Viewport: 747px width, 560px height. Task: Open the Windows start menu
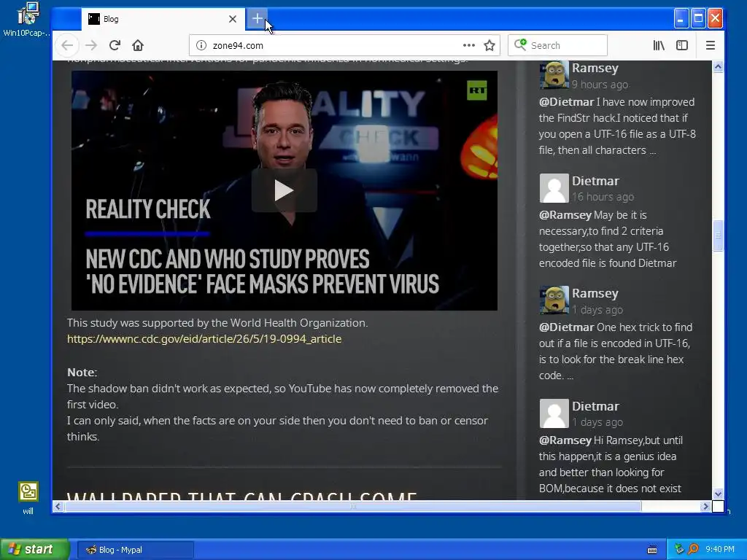pos(34,550)
